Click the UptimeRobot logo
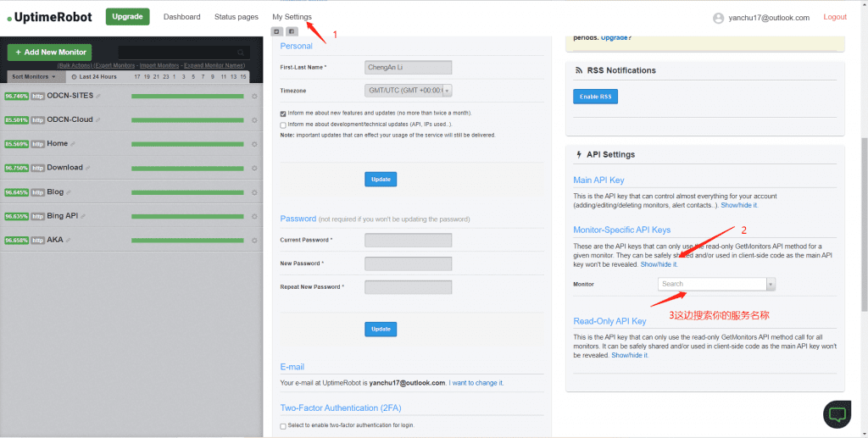The height and width of the screenshot is (438, 868). tap(49, 17)
